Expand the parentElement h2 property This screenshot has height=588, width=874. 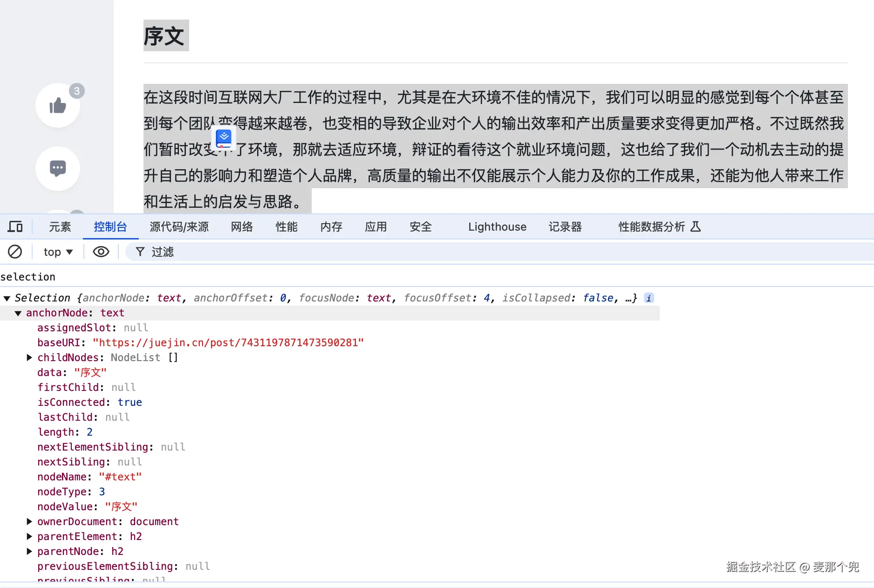coord(29,536)
